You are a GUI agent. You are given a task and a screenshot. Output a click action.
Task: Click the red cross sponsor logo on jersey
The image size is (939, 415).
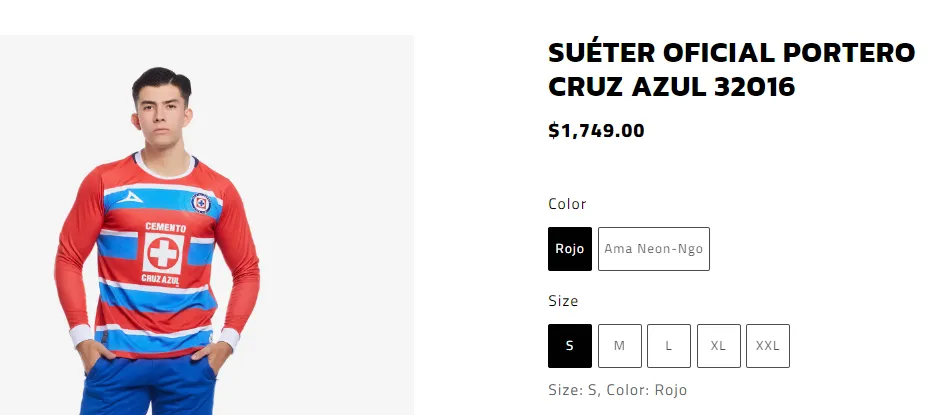coord(162,253)
